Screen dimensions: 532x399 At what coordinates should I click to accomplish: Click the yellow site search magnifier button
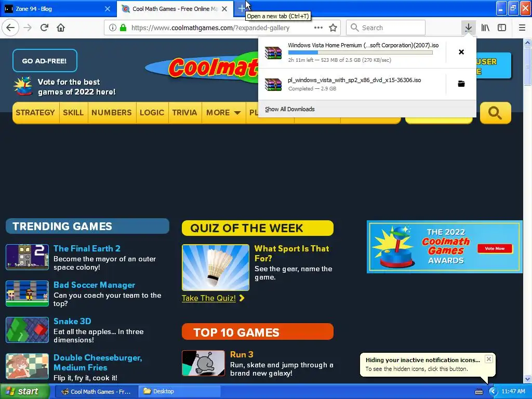point(495,113)
